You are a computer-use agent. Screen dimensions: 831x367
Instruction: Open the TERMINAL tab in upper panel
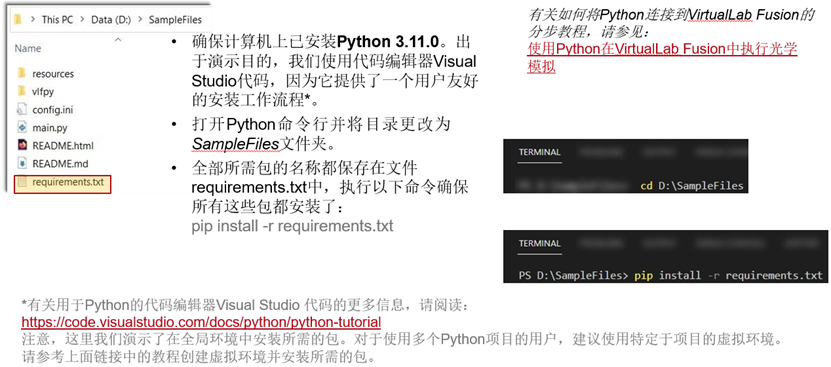click(x=539, y=152)
